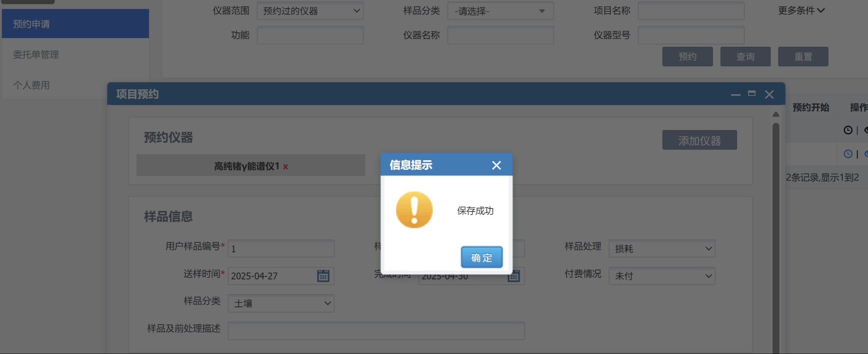Focus the 样品及前处理描述 text field
Viewport: 868px width, 354px height.
(376, 331)
